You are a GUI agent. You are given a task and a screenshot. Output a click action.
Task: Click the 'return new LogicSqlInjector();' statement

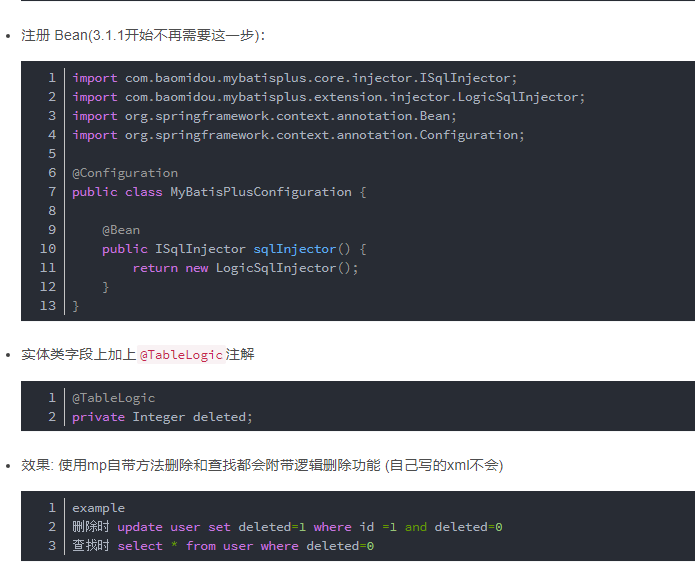pyautogui.click(x=245, y=268)
